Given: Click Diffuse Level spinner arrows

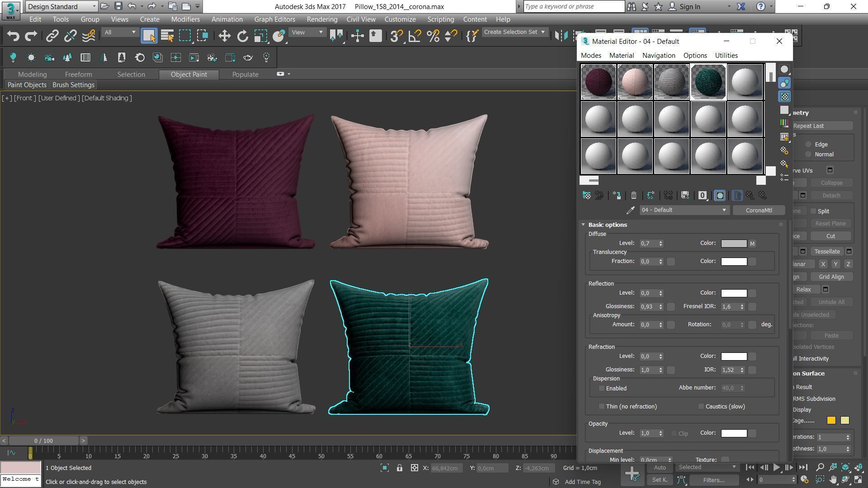Looking at the screenshot, I should coord(660,244).
